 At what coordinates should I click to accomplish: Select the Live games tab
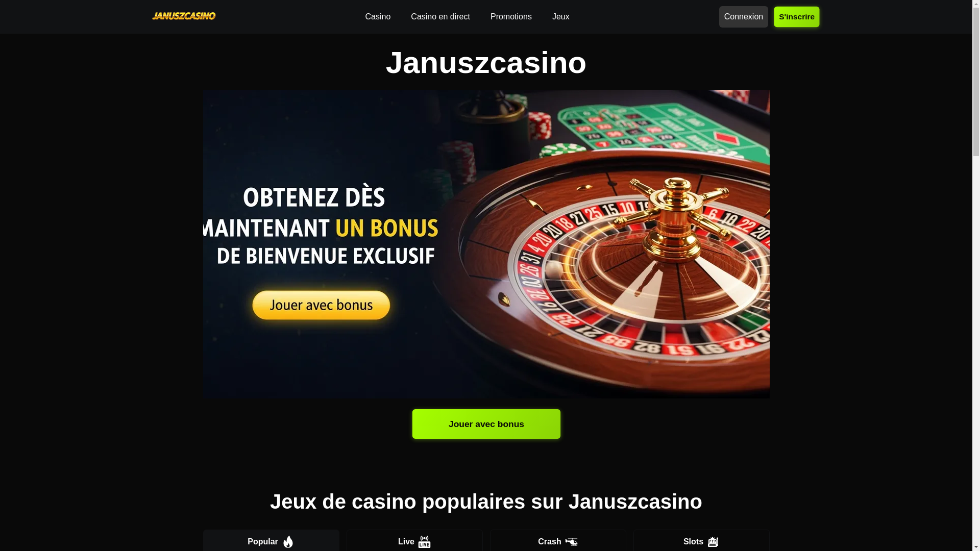[414, 541]
